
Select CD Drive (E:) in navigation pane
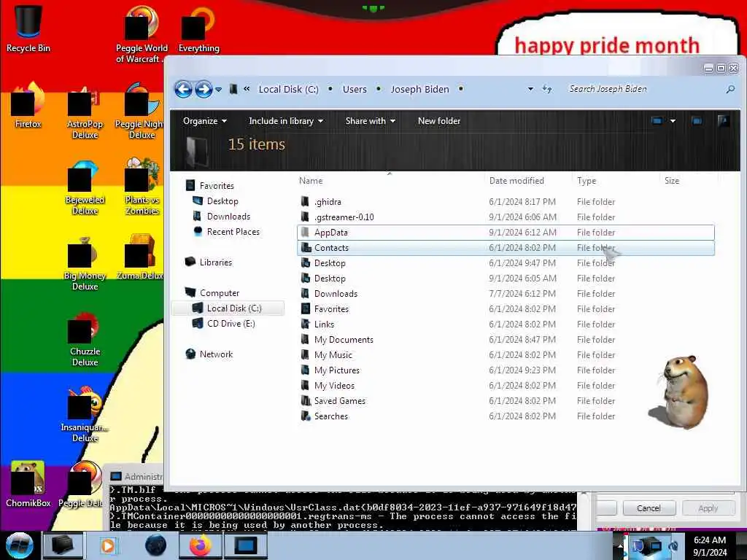[x=223, y=323]
